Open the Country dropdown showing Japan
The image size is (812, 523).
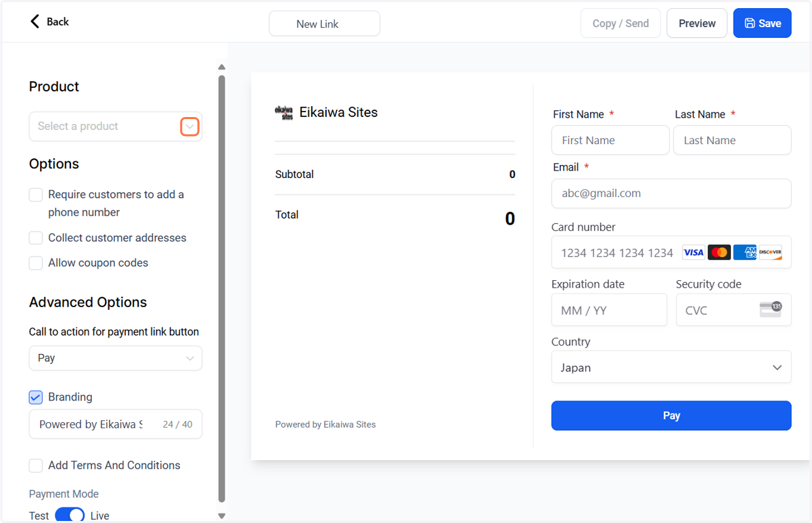coord(671,367)
